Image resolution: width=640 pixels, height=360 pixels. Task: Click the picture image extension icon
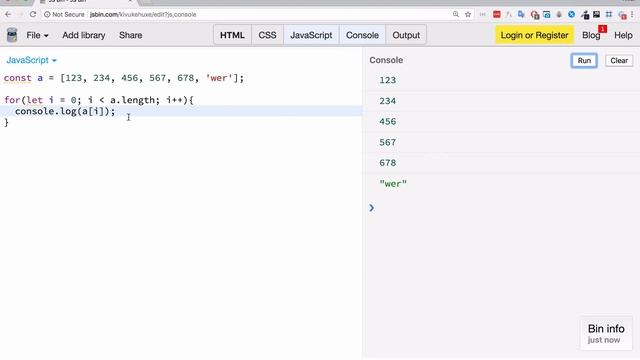(x=596, y=14)
